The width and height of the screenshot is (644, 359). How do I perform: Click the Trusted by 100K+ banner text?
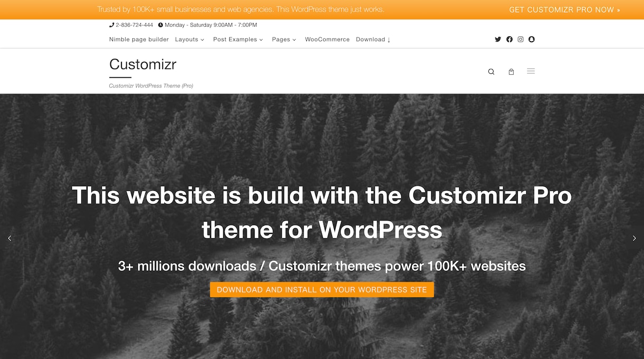[241, 9]
